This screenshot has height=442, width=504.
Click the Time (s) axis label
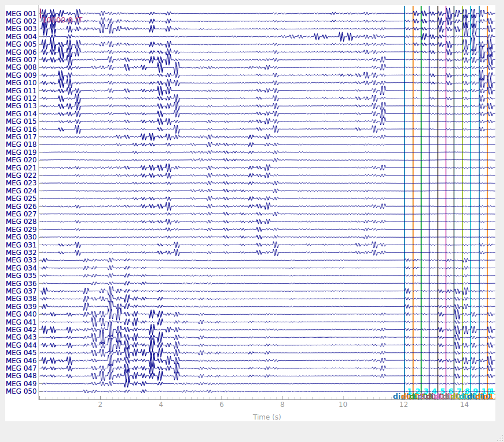(267, 417)
